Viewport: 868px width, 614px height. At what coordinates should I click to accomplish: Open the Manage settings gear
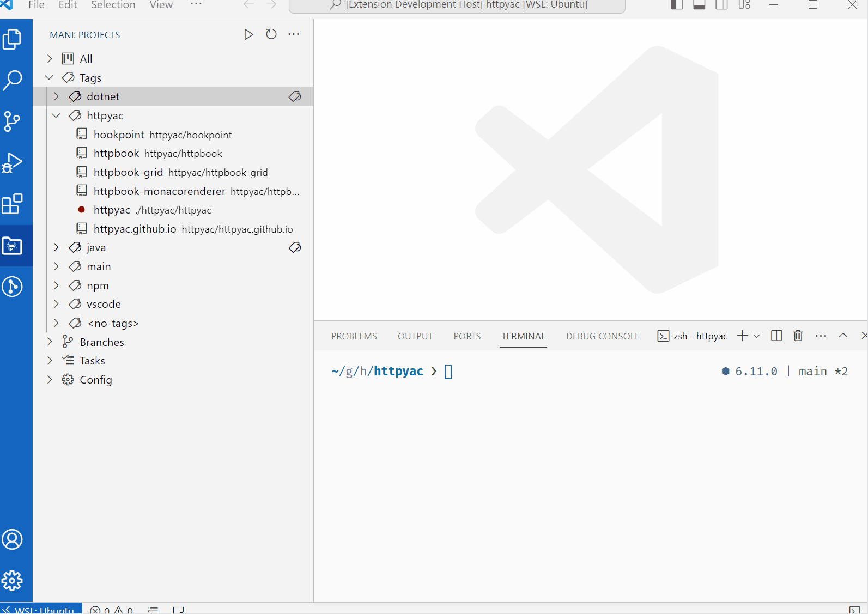pyautogui.click(x=13, y=581)
